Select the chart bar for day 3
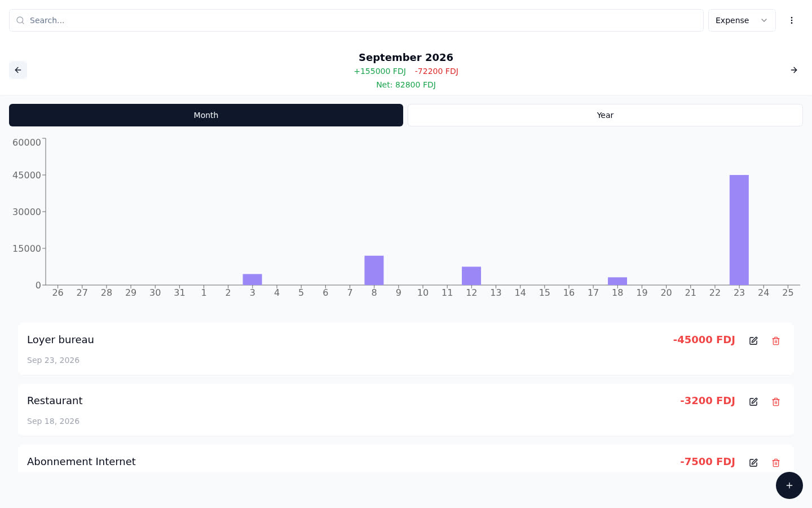The image size is (812, 508). [x=253, y=279]
